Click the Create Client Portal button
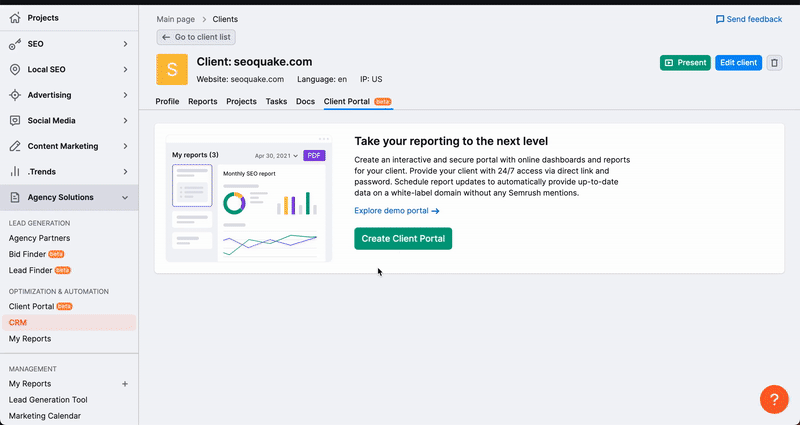This screenshot has height=425, width=800. [403, 239]
